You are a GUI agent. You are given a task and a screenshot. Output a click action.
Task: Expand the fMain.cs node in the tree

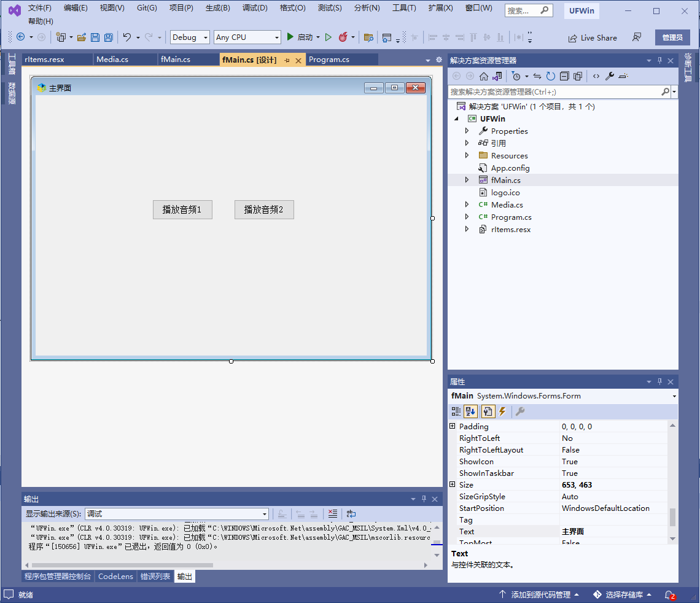click(x=467, y=180)
